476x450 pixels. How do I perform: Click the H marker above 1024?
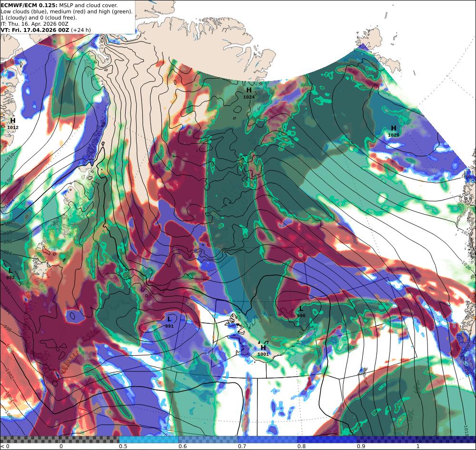click(249, 90)
